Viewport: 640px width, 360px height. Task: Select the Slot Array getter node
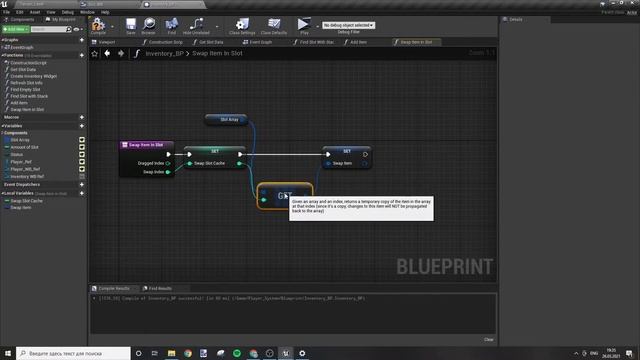coord(227,120)
